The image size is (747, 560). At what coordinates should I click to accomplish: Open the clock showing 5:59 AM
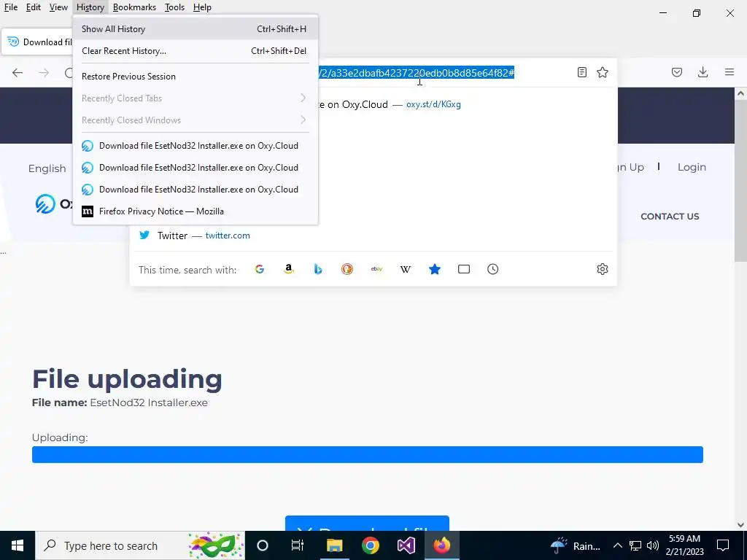(684, 545)
